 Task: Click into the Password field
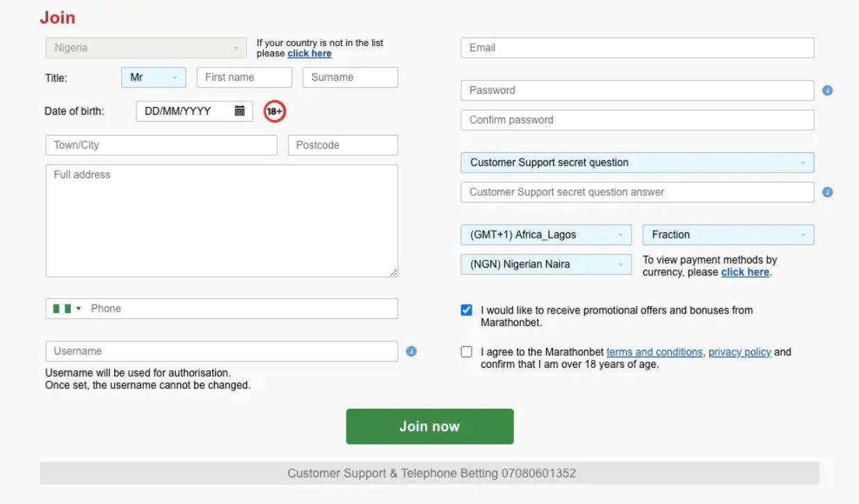coord(637,90)
